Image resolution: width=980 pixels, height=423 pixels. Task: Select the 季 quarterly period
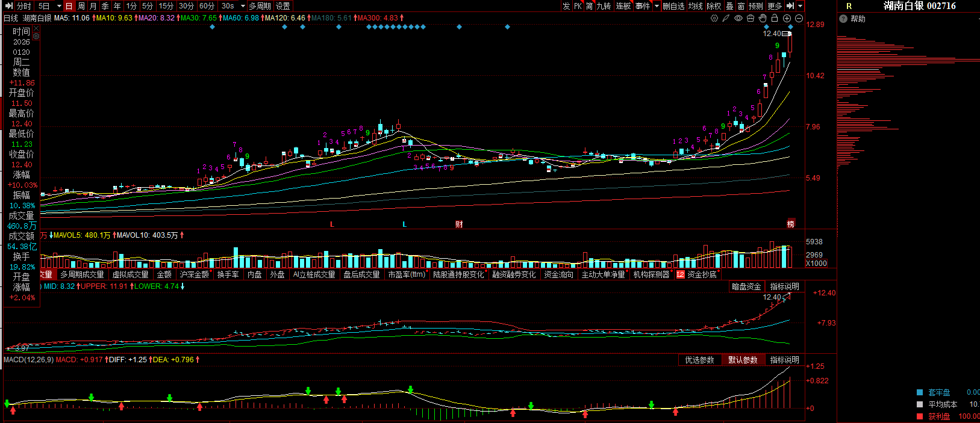coord(105,6)
